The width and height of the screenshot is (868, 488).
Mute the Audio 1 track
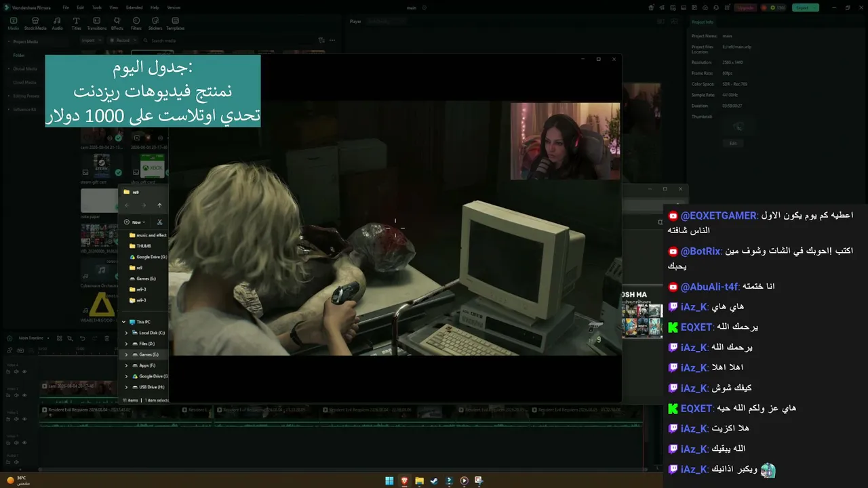(17, 462)
